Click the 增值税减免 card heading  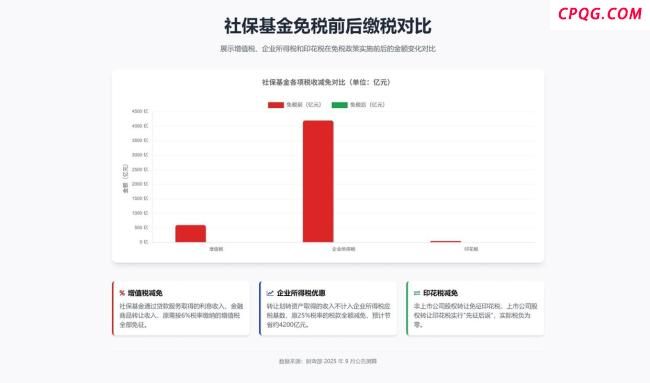point(145,293)
